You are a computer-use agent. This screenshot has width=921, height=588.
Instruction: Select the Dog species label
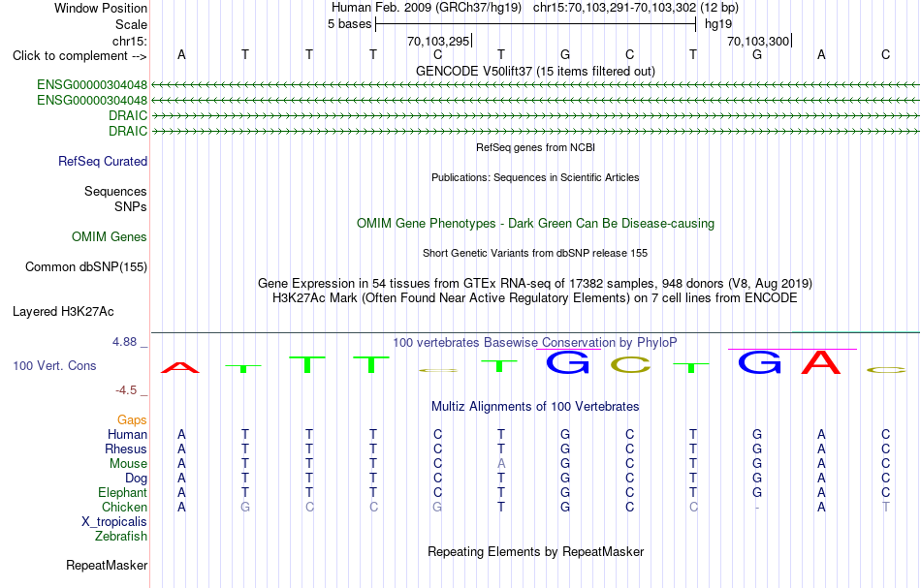[x=136, y=479]
